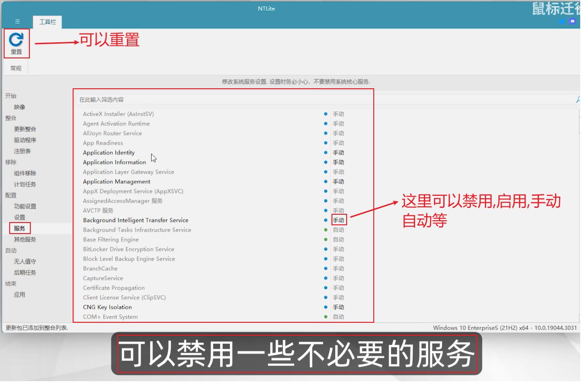Open the hamburger menu in title bar
Image resolution: width=588 pixels, height=383 pixels.
tap(17, 22)
